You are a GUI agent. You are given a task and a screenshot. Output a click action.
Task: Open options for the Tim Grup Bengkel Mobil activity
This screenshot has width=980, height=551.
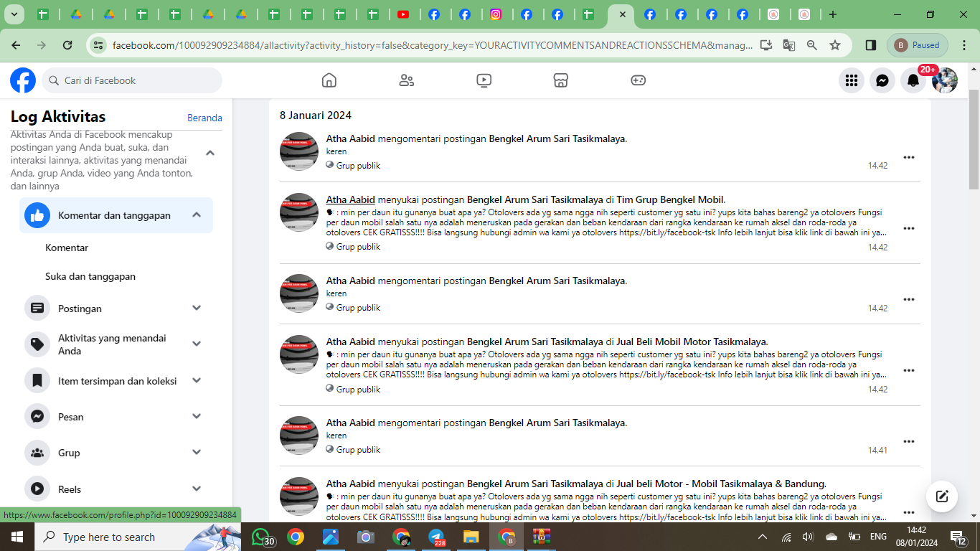(x=909, y=228)
